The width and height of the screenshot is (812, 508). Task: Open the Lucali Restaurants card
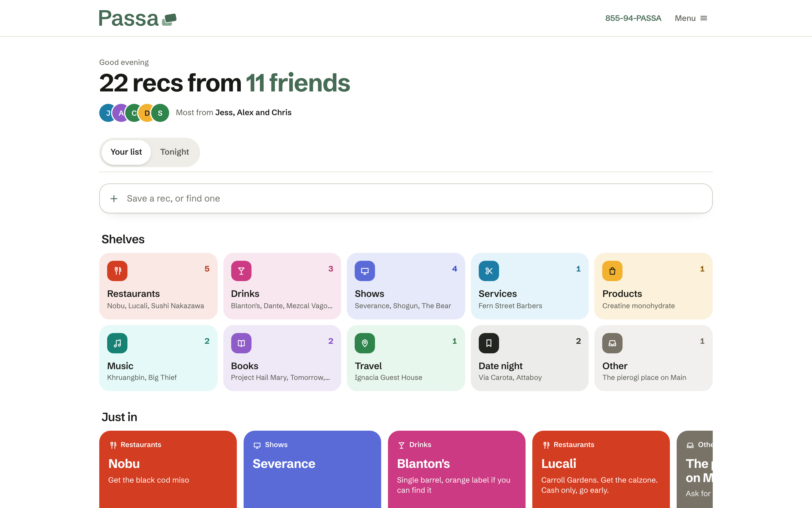pos(601,469)
